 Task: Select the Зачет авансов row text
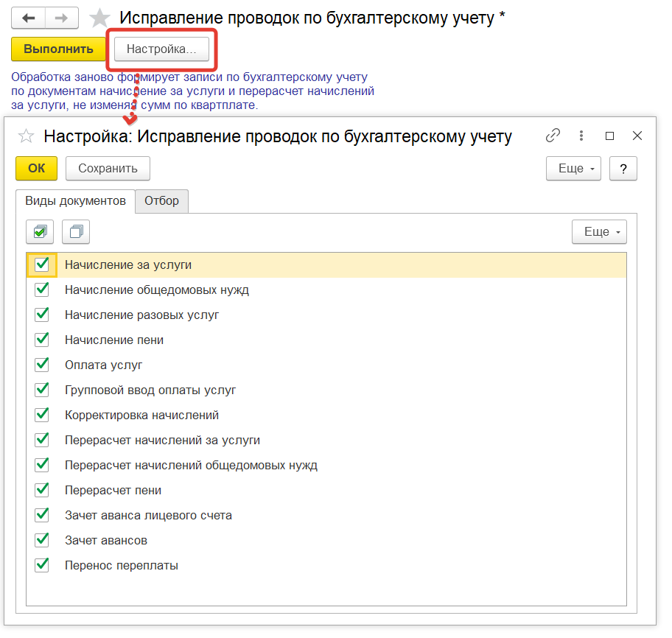[106, 540]
